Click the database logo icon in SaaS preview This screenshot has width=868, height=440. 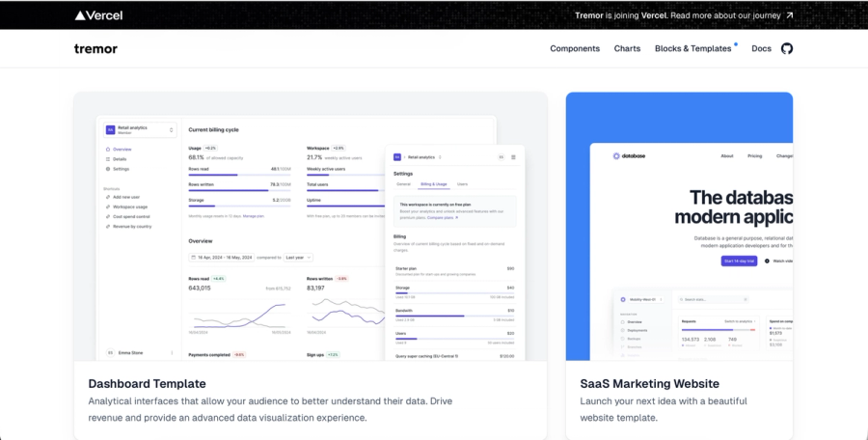[x=616, y=156]
